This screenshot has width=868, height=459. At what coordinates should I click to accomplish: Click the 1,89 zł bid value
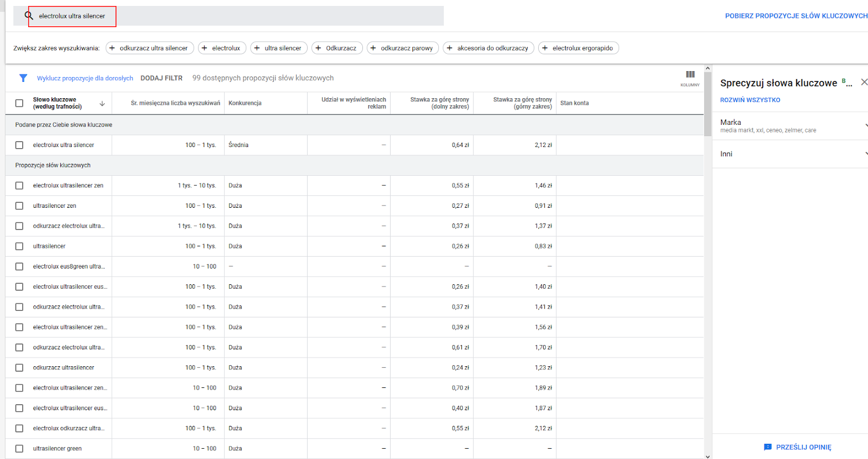544,388
